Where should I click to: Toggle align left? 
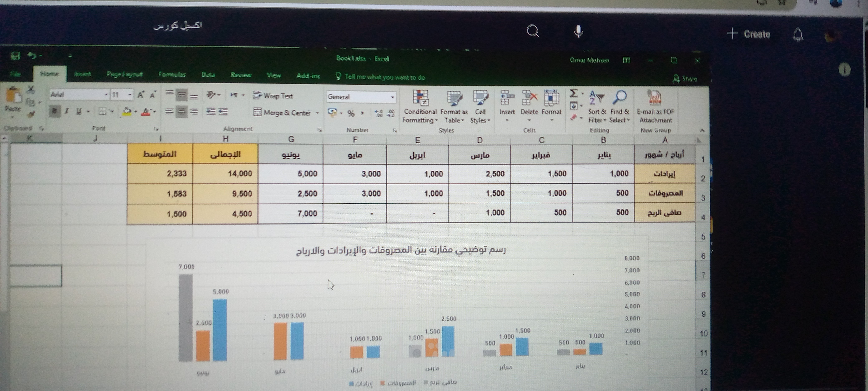tap(169, 111)
